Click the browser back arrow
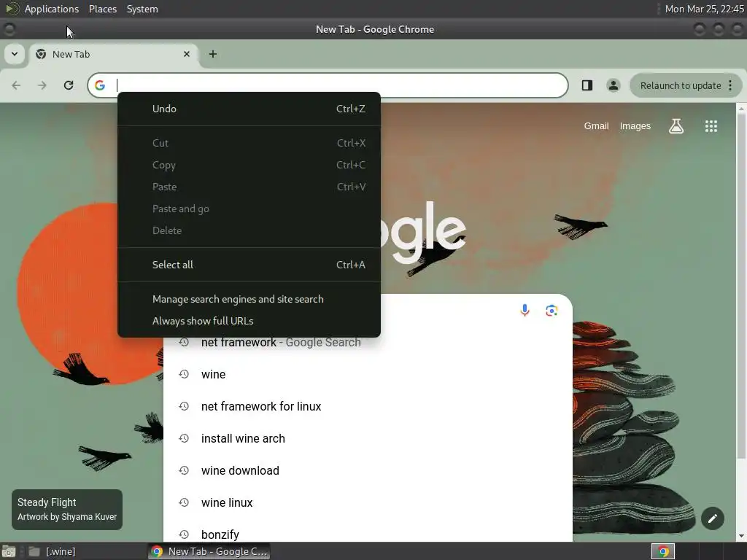The width and height of the screenshot is (747, 560). click(x=16, y=85)
